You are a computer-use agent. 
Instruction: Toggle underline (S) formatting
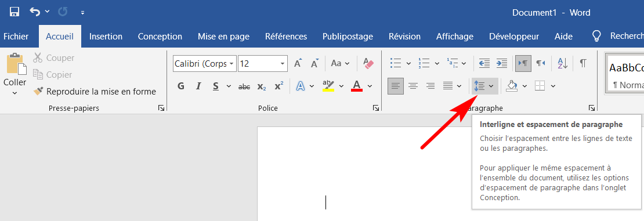pos(216,86)
